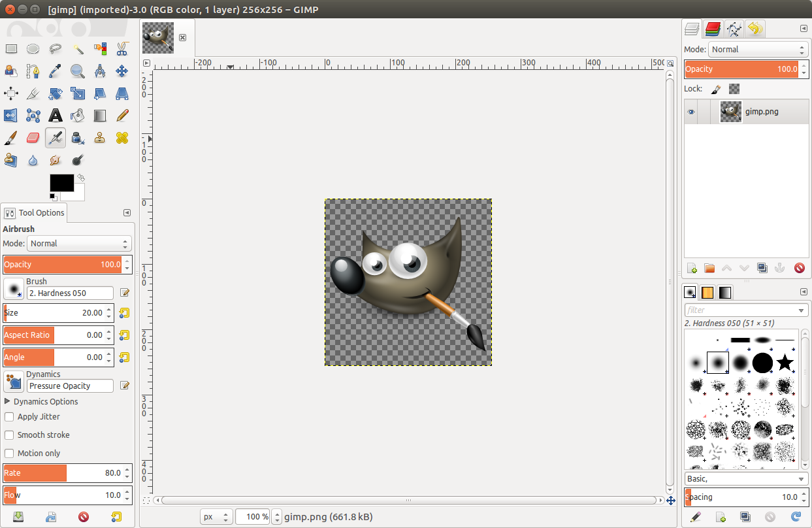
Task: Toggle the link next to the Size slider
Action: pos(124,313)
